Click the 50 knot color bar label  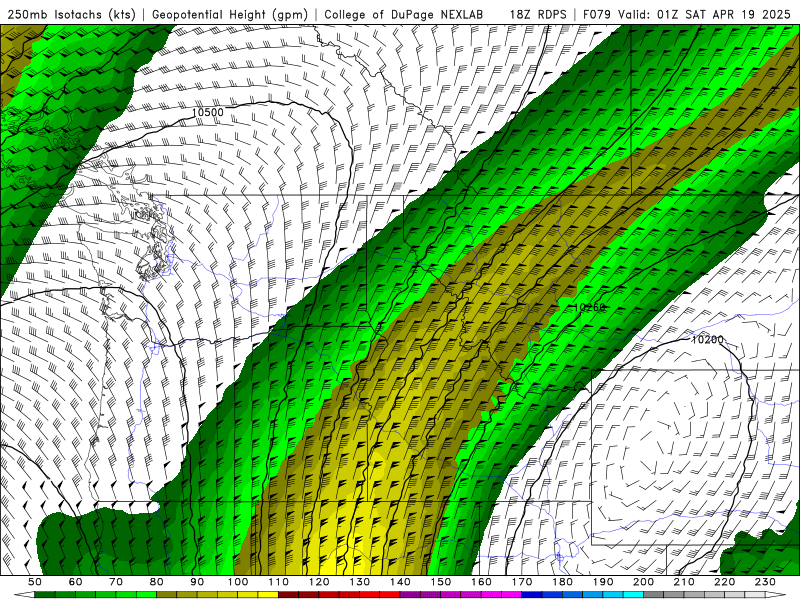35,582
